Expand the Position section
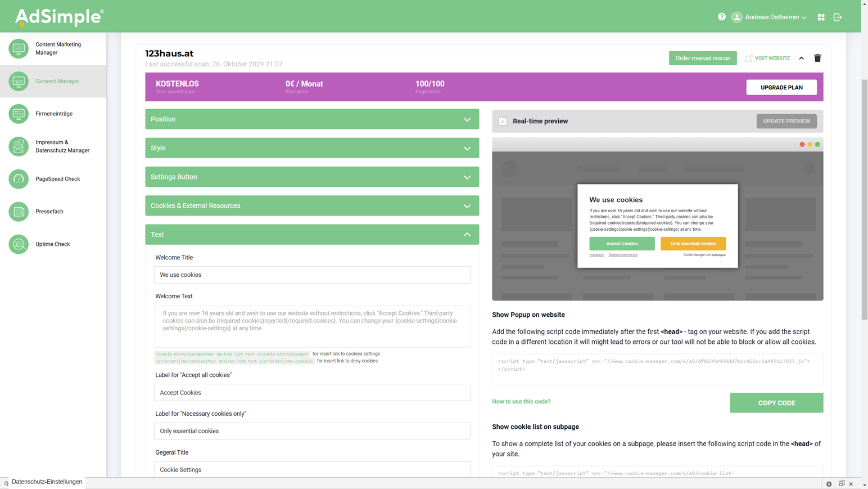Image resolution: width=868 pixels, height=489 pixels. coord(312,119)
